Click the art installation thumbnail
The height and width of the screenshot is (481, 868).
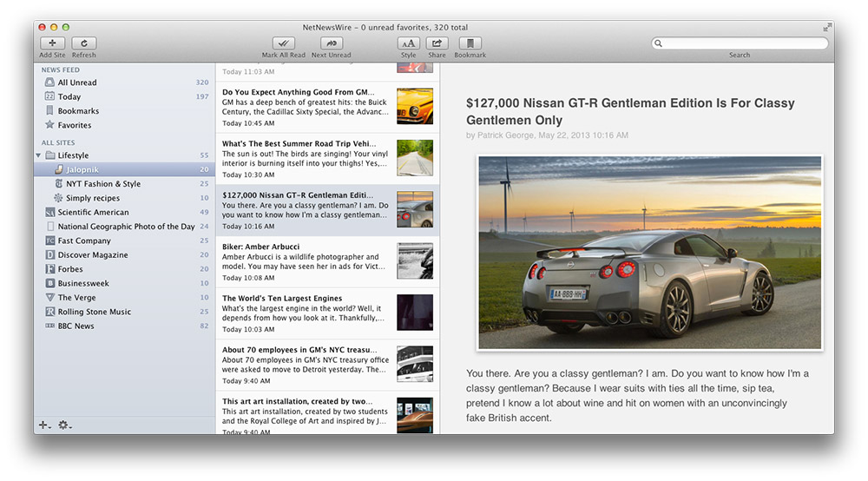(415, 415)
